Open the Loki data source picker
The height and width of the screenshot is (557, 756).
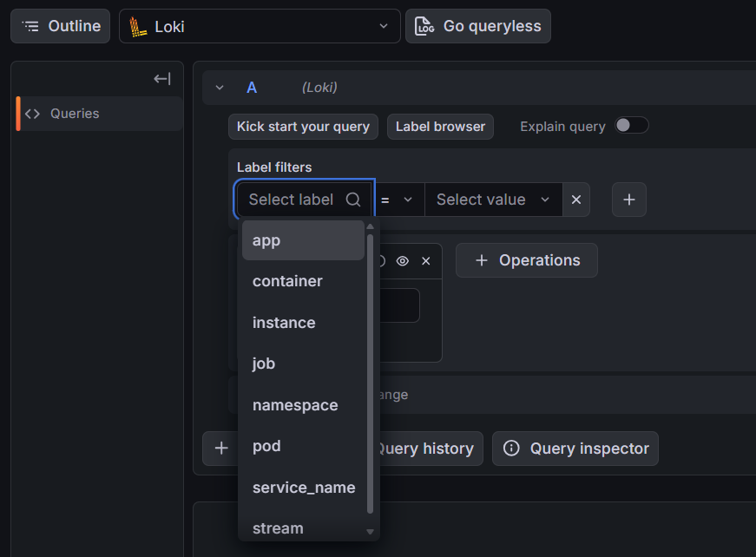(260, 26)
